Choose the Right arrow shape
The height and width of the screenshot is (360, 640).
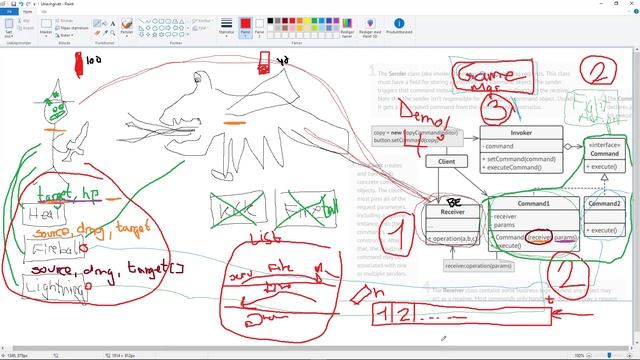tap(168, 28)
